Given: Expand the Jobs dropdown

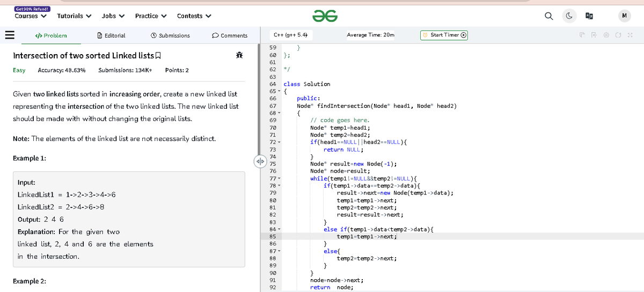Looking at the screenshot, I should click(113, 16).
